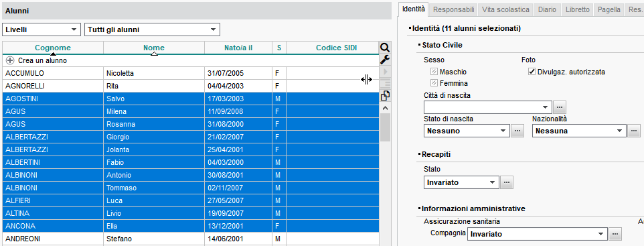Click the ellipsis button next to Recapiti Stato
The image size is (644, 246).
point(507,182)
